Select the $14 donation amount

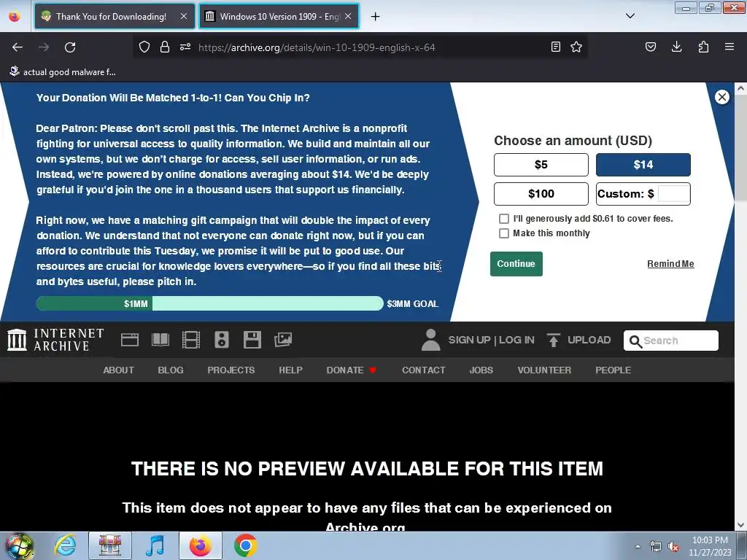643,165
